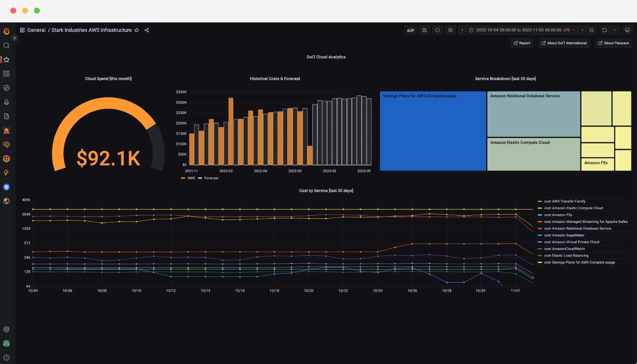The image size is (637, 364).
Task: Save the dashboard with disk icon
Action: coord(424,30)
